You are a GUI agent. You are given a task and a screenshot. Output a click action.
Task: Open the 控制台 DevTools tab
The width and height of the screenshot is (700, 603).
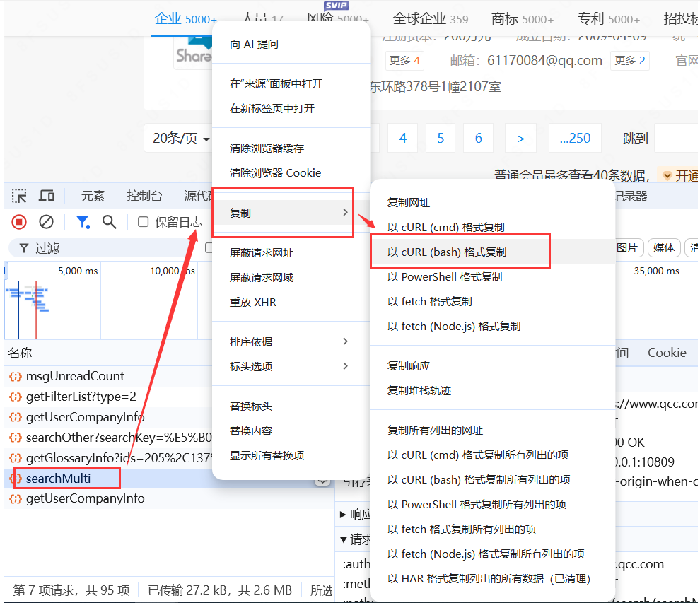(x=144, y=196)
